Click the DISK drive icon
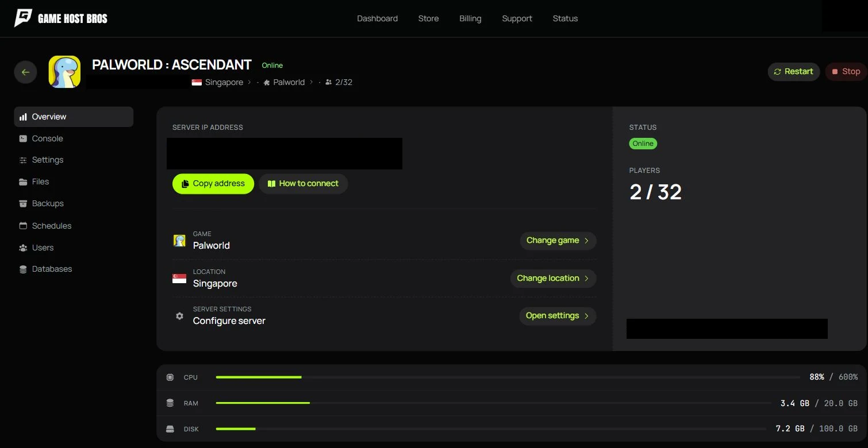Image resolution: width=868 pixels, height=448 pixels. [170, 429]
